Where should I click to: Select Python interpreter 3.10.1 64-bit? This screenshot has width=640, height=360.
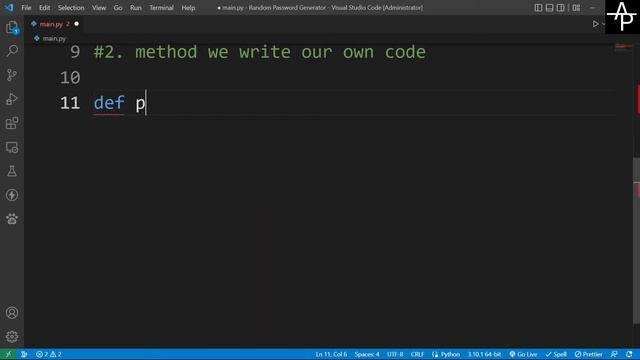point(484,354)
